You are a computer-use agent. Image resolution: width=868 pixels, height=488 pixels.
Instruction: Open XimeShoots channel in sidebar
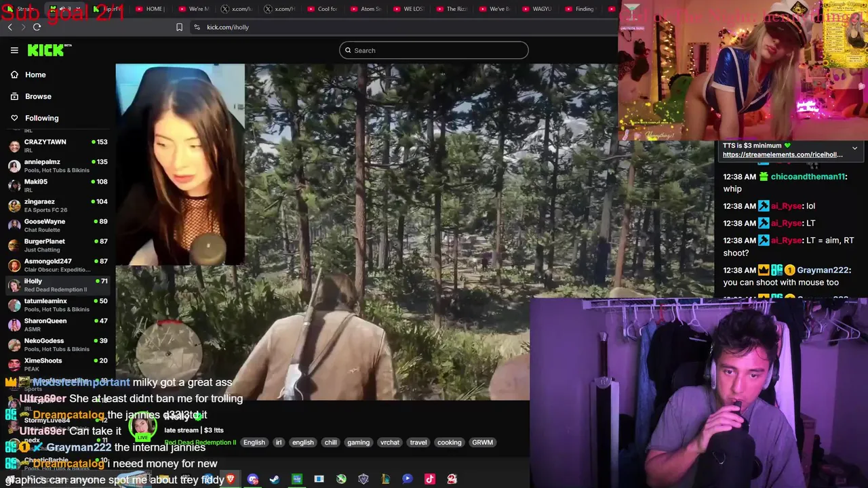[58, 364]
